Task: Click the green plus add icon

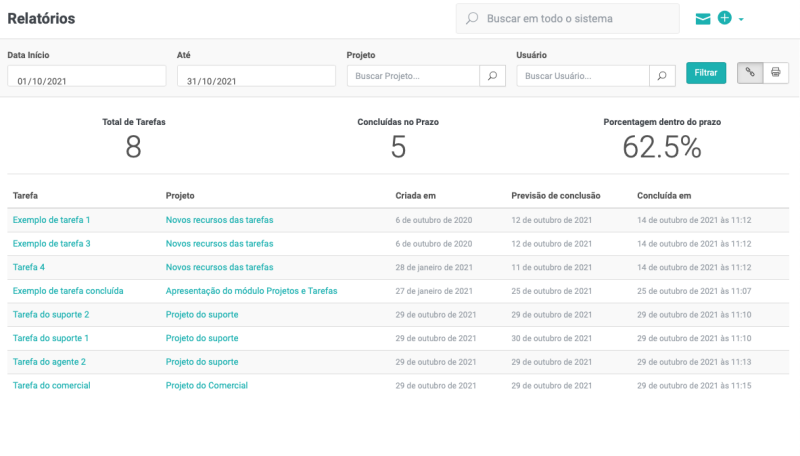Action: click(725, 18)
